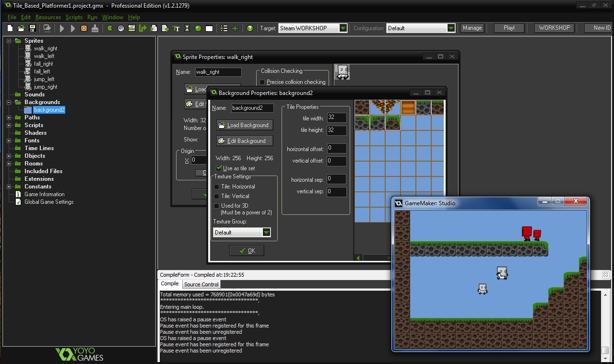
Task: Switch to the Source Control tab
Action: pyautogui.click(x=201, y=284)
